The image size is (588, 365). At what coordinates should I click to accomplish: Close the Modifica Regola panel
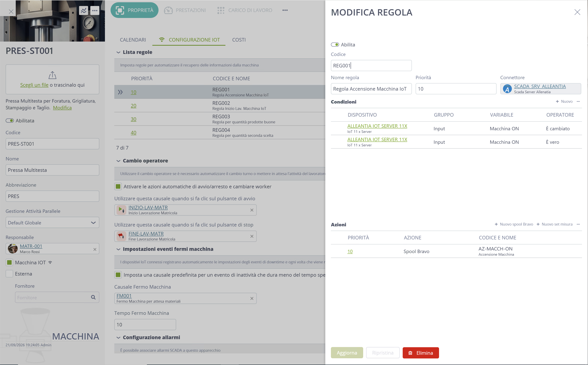(577, 12)
